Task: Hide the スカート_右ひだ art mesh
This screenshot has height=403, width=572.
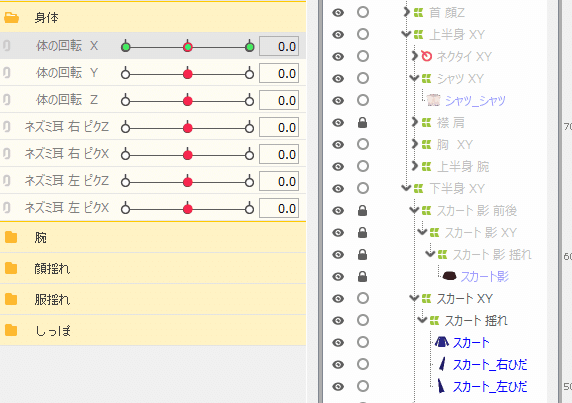Action: click(338, 364)
